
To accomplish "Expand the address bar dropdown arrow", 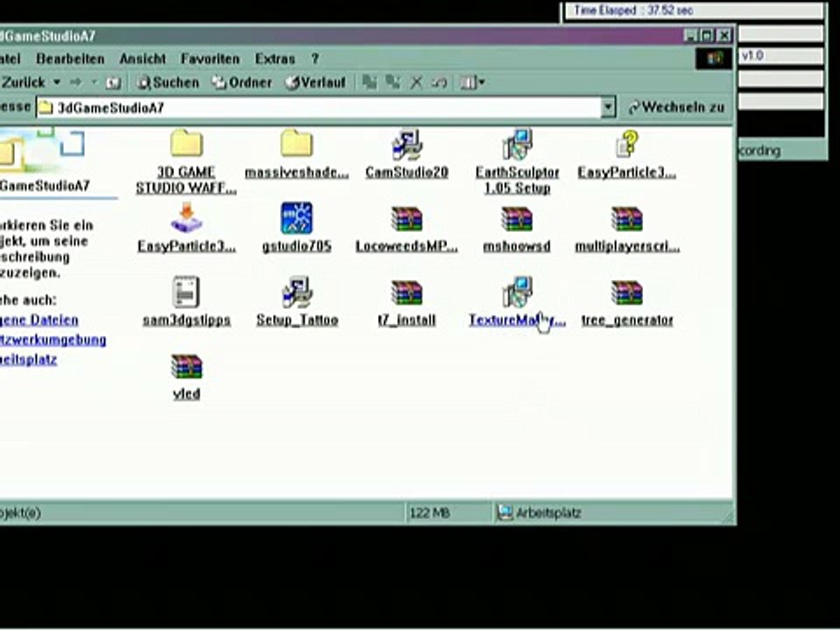I will (x=608, y=107).
